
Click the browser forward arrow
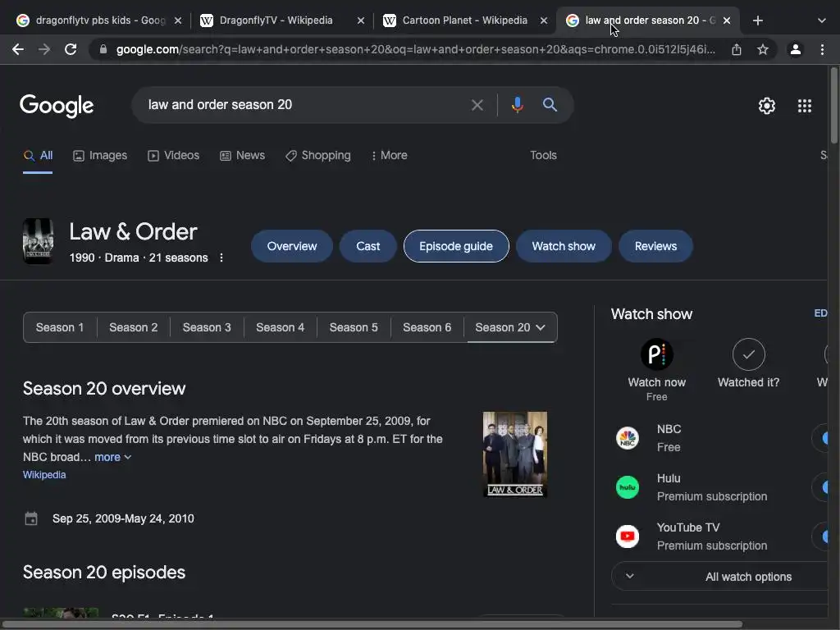[x=44, y=49]
